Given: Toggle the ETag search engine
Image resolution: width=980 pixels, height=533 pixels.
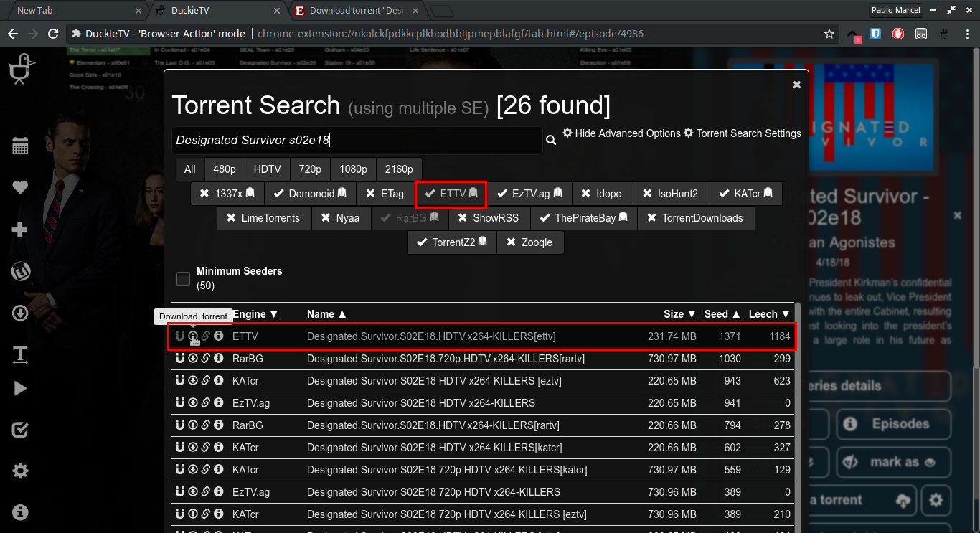Looking at the screenshot, I should 385,194.
